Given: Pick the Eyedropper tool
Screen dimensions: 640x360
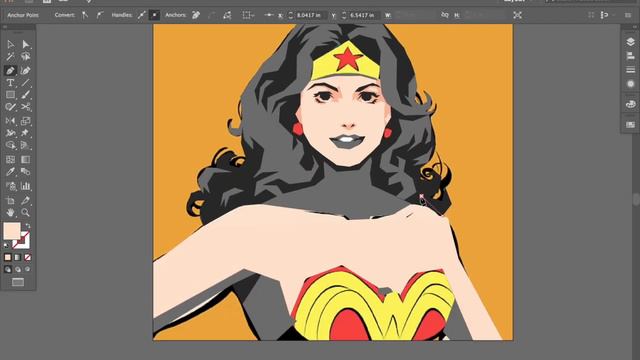Looking at the screenshot, I should click(10, 171).
